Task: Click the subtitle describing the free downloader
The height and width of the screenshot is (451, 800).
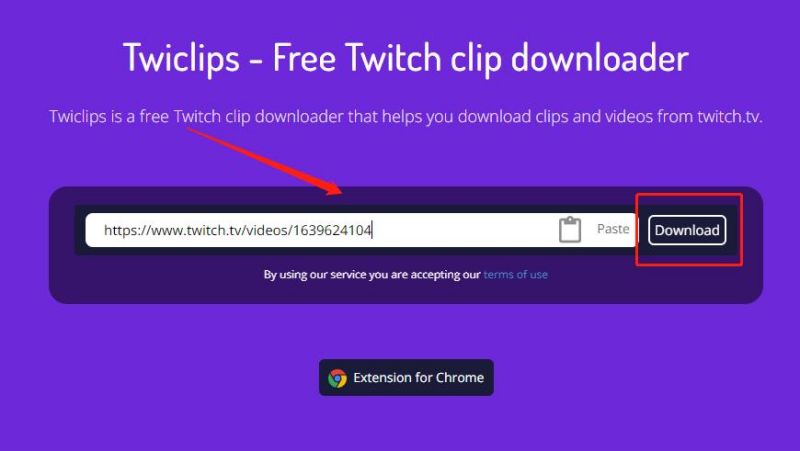Action: pyautogui.click(x=406, y=117)
